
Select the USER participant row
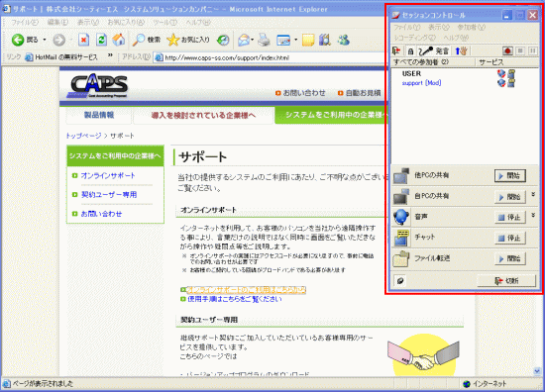click(x=411, y=73)
